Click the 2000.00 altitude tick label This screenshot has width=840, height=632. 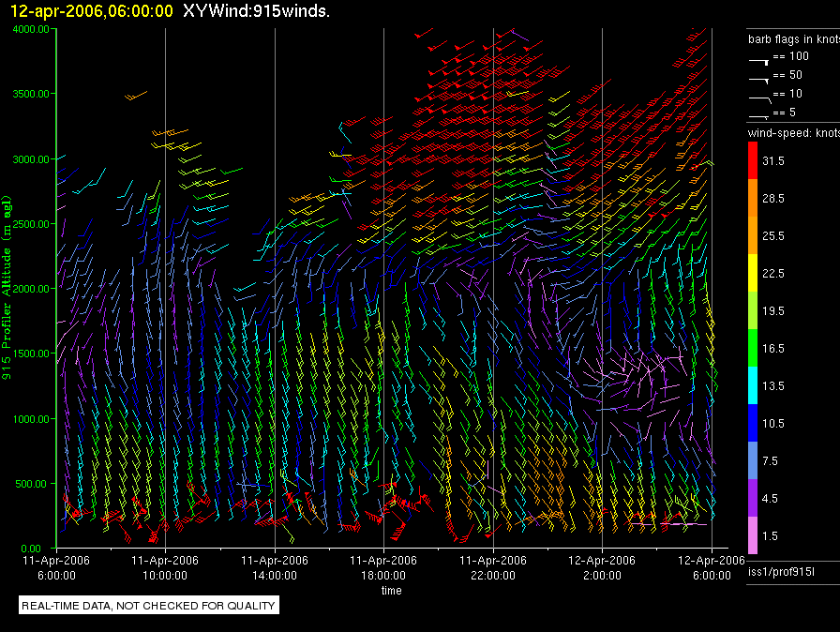[x=31, y=289]
